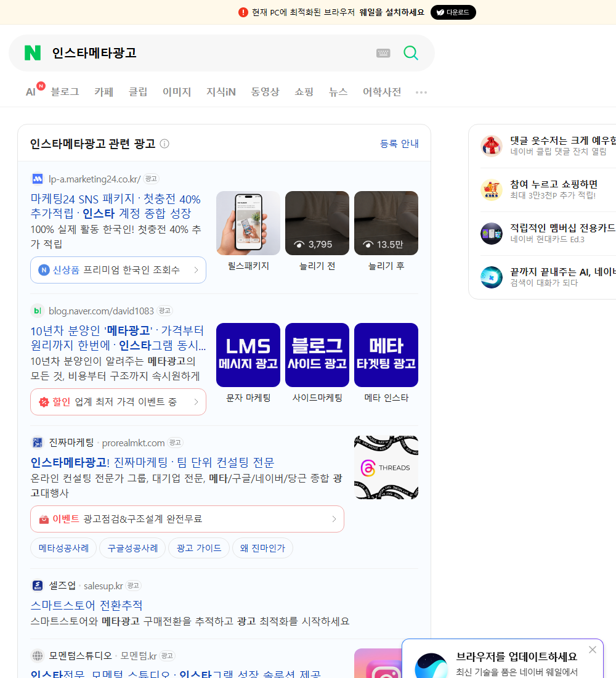Open the prorealmkt.com URL link
This screenshot has width=616, height=678.
point(133,443)
